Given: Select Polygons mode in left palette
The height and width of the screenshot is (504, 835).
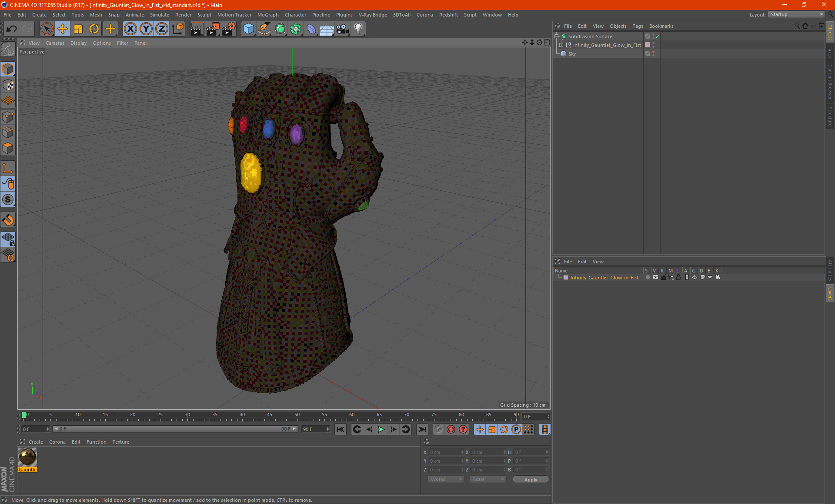Looking at the screenshot, I should click(x=8, y=148).
